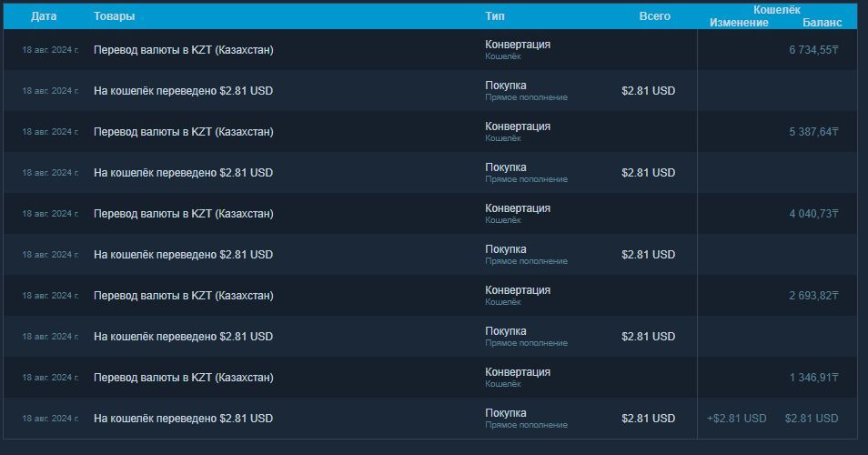Open the topmost "На кошелёк переведено $2.81 USD" entry
The width and height of the screenshot is (868, 455).
pyautogui.click(x=183, y=91)
